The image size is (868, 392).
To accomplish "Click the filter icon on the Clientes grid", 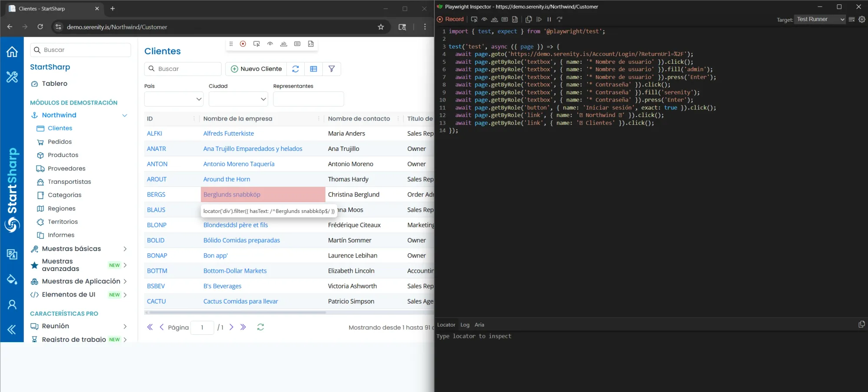I will click(x=332, y=69).
